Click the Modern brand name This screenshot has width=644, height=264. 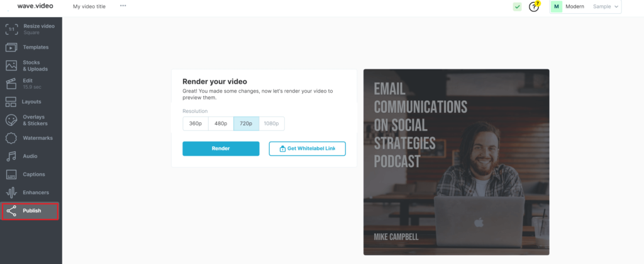575,6
